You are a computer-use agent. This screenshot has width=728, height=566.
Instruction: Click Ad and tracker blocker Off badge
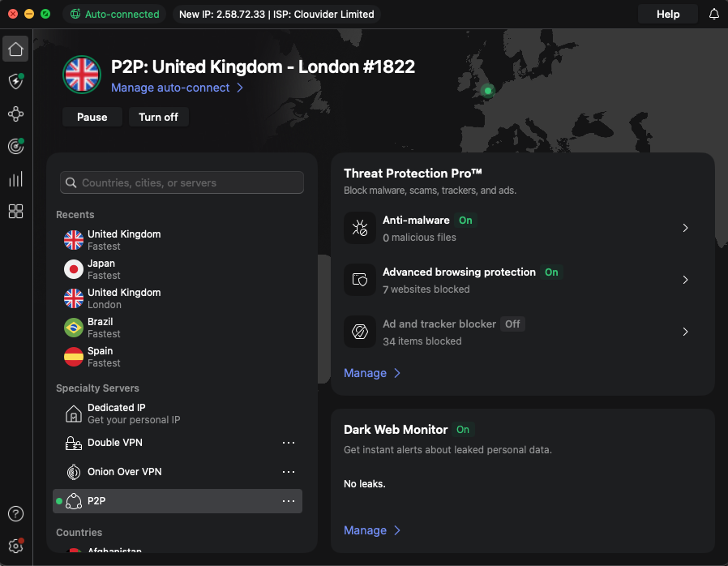coord(512,324)
